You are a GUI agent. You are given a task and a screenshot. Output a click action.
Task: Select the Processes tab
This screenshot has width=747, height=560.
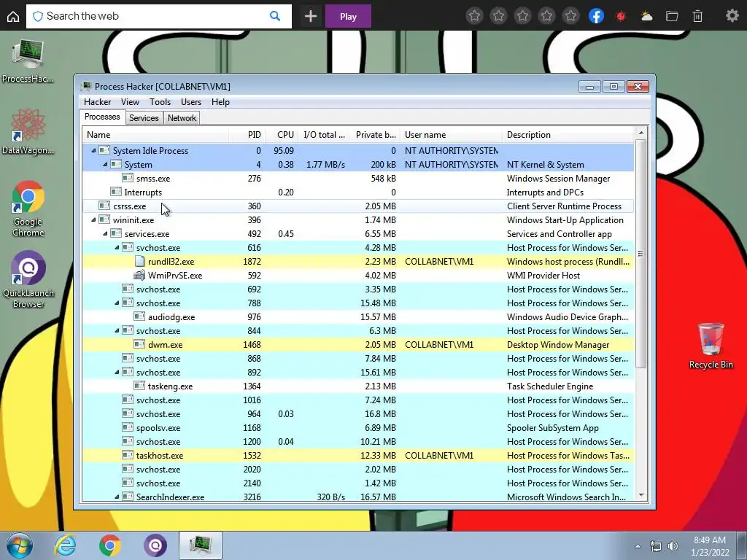102,117
